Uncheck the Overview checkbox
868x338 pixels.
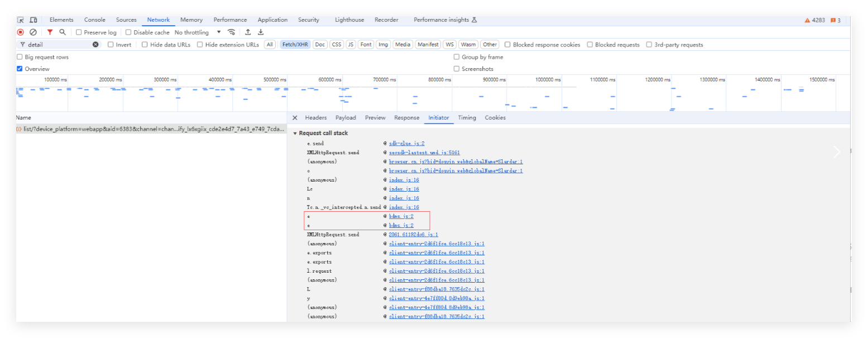[x=20, y=69]
